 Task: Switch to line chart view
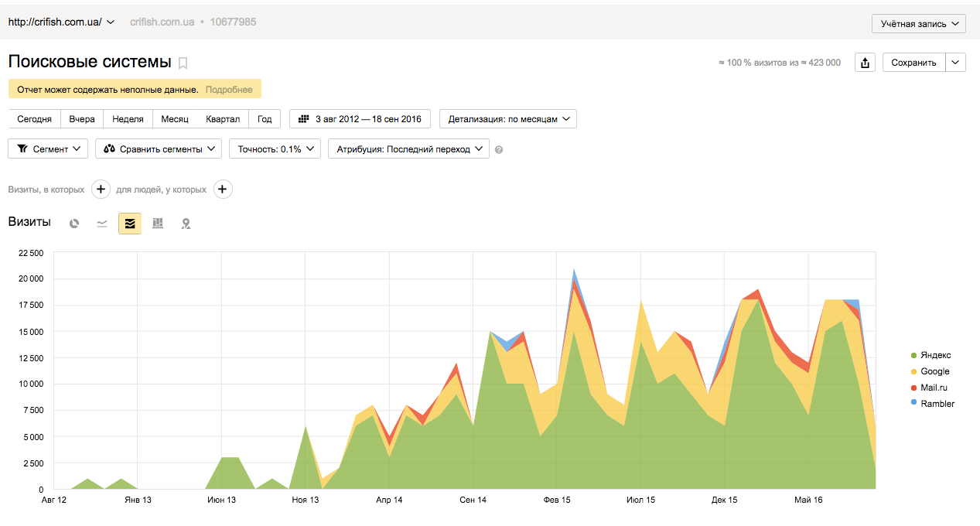point(102,224)
